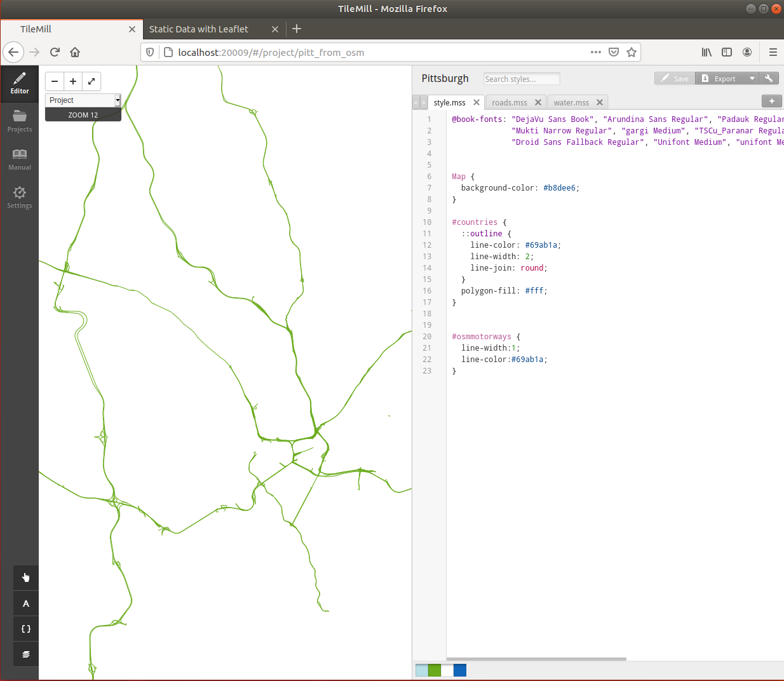Click the line-join: round text
The width and height of the screenshot is (784, 681).
[508, 268]
